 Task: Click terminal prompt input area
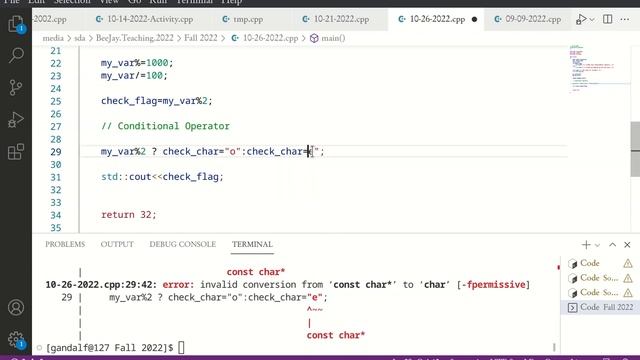coord(181,348)
